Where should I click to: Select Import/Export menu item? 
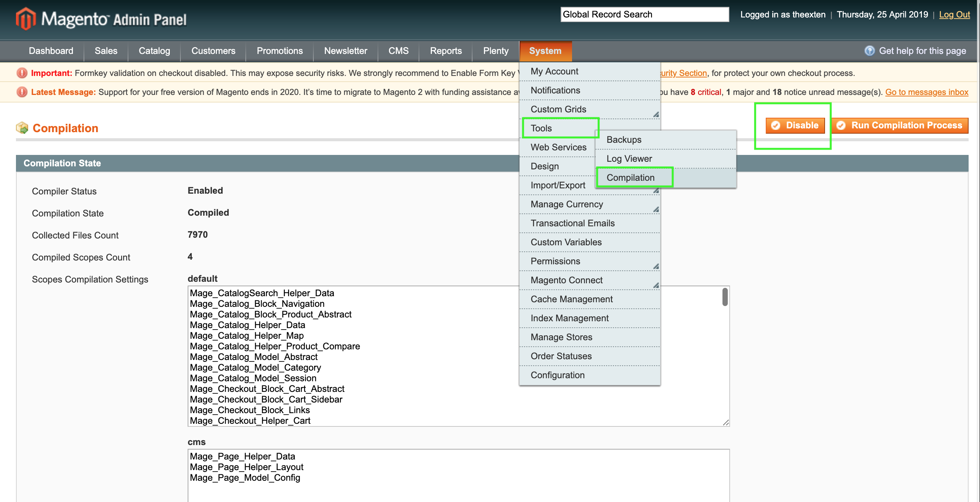(x=558, y=185)
